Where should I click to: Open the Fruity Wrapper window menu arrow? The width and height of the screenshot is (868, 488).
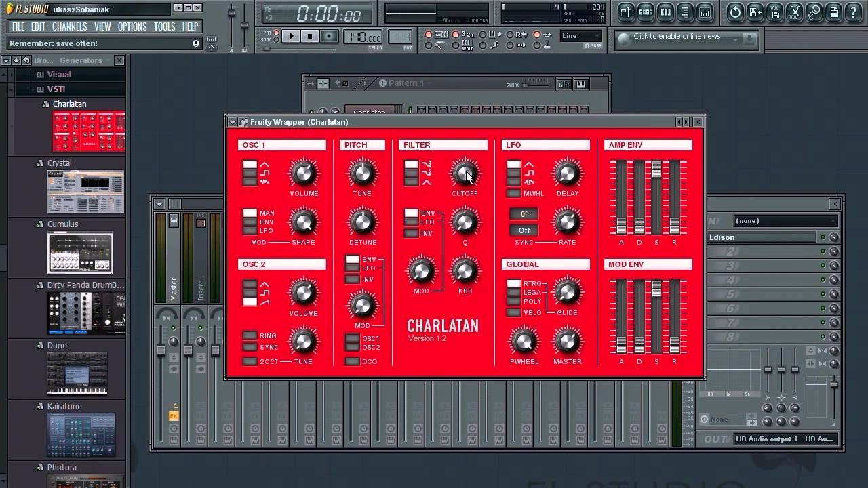point(233,122)
